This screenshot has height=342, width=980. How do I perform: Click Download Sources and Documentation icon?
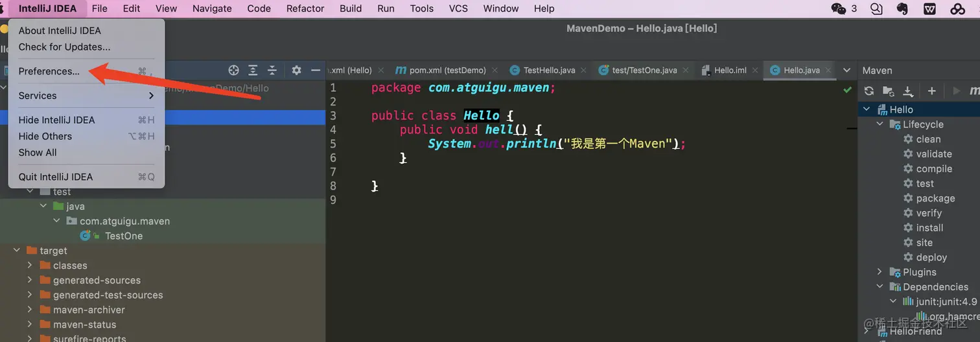[x=908, y=91]
